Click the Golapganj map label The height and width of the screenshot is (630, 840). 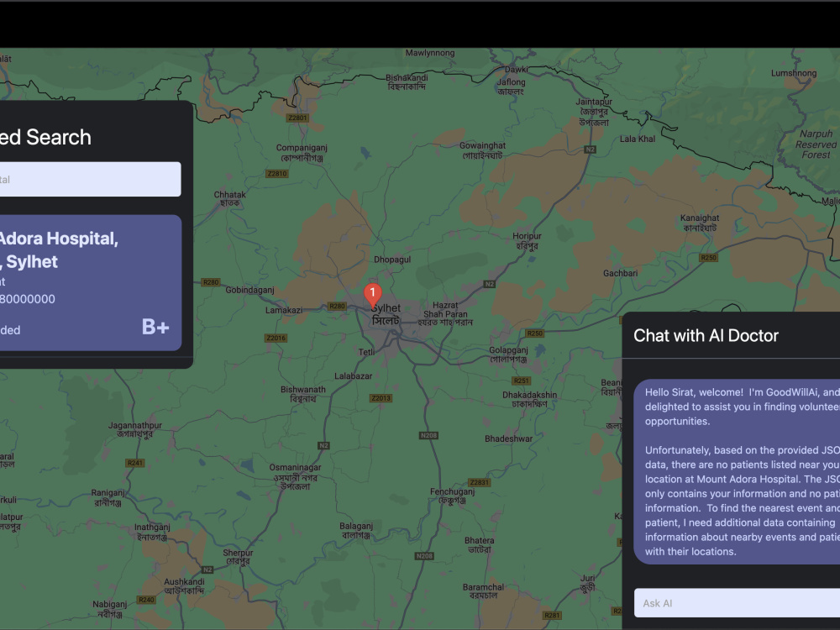pyautogui.click(x=508, y=354)
